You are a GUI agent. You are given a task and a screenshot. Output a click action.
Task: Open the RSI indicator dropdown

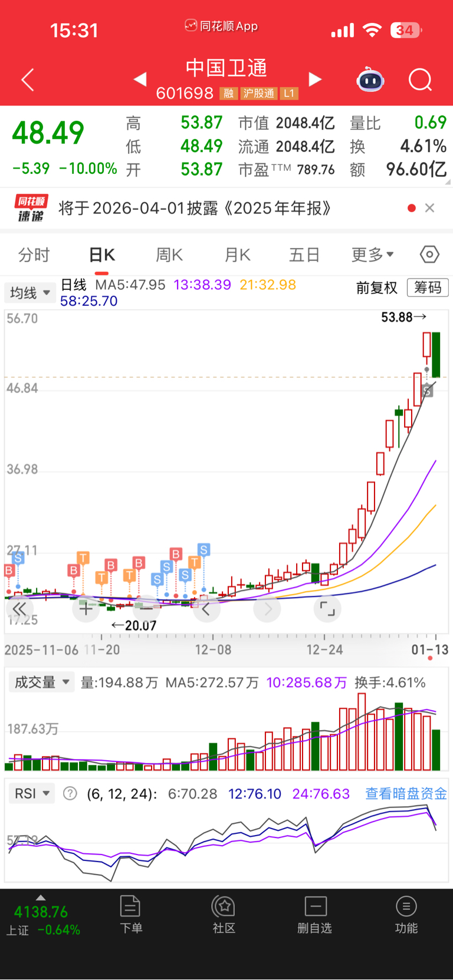pos(32,793)
